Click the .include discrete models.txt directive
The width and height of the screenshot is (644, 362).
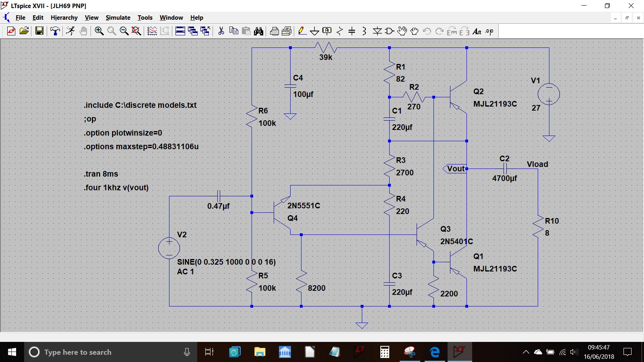coord(140,105)
